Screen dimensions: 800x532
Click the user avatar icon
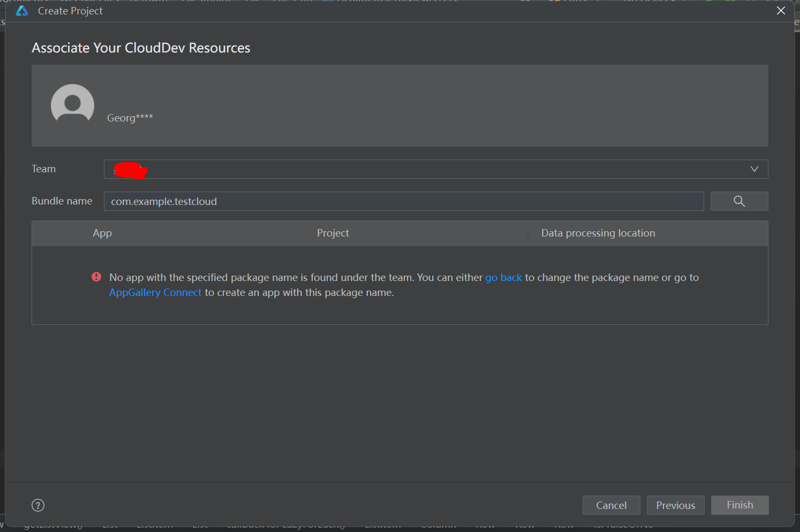(72, 105)
